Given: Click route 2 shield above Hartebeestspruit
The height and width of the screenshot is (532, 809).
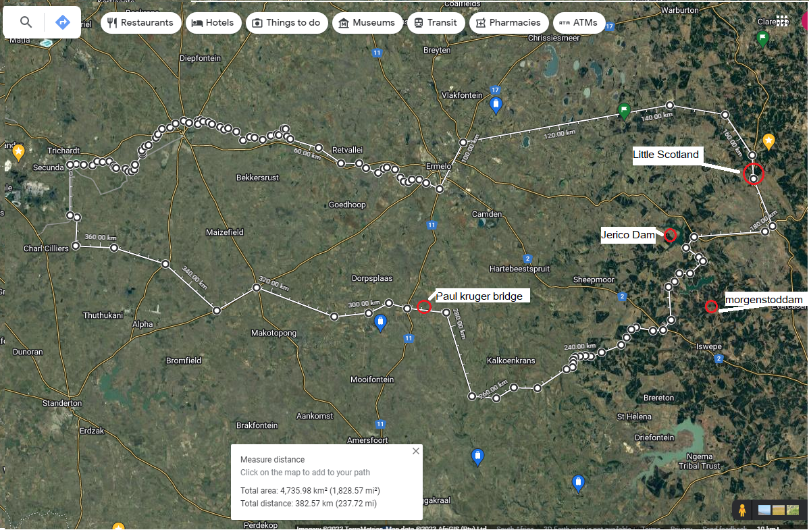Looking at the screenshot, I should click(x=527, y=259).
